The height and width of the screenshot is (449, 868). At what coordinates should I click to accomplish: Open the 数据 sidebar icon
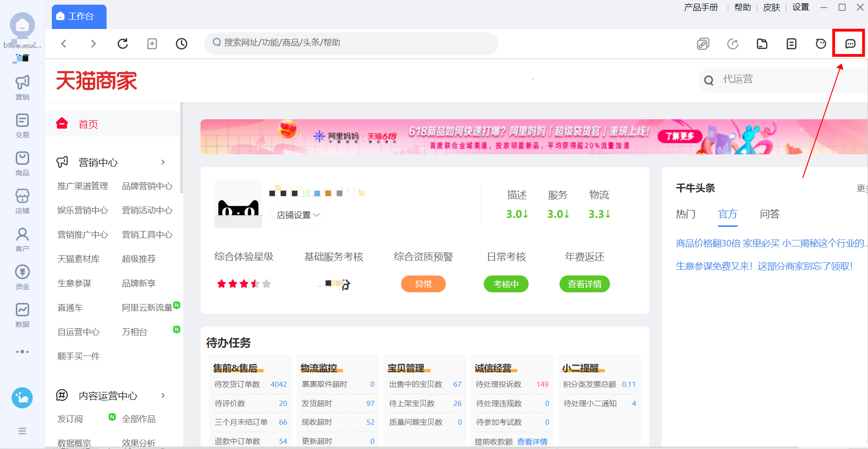point(22,315)
